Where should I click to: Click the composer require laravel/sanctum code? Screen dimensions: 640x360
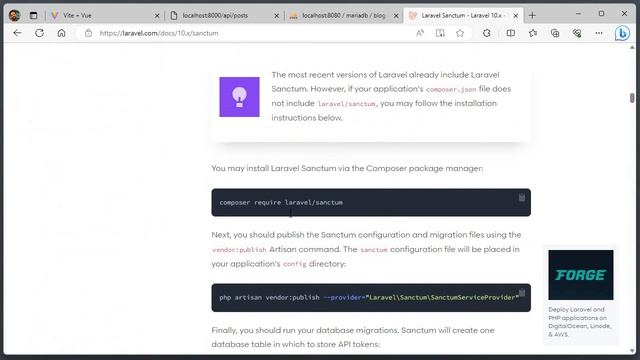coord(281,202)
